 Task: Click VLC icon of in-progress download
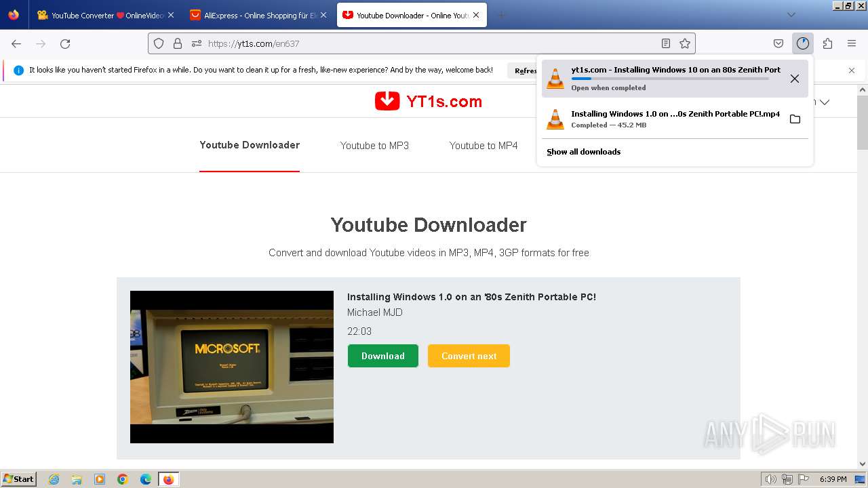point(555,79)
